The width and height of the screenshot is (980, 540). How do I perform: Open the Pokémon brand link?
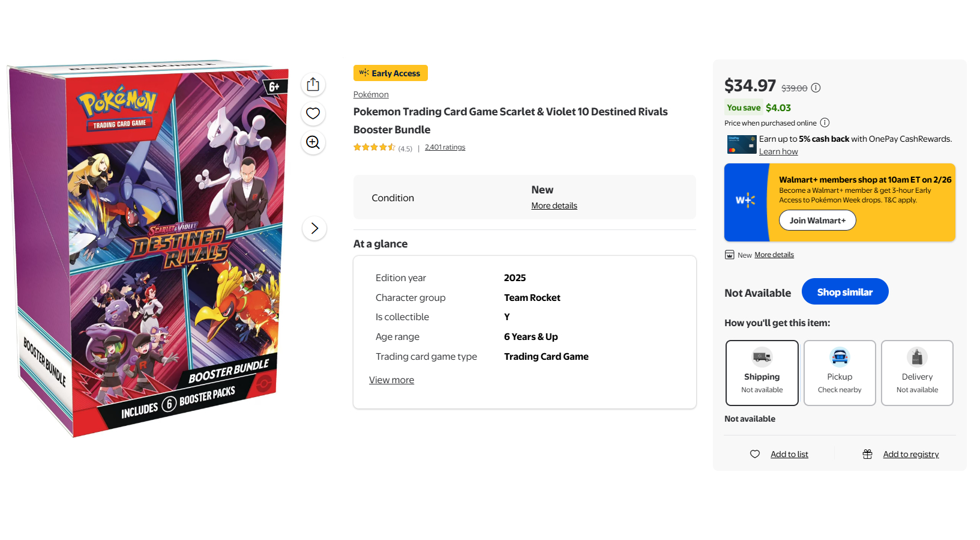pos(371,94)
